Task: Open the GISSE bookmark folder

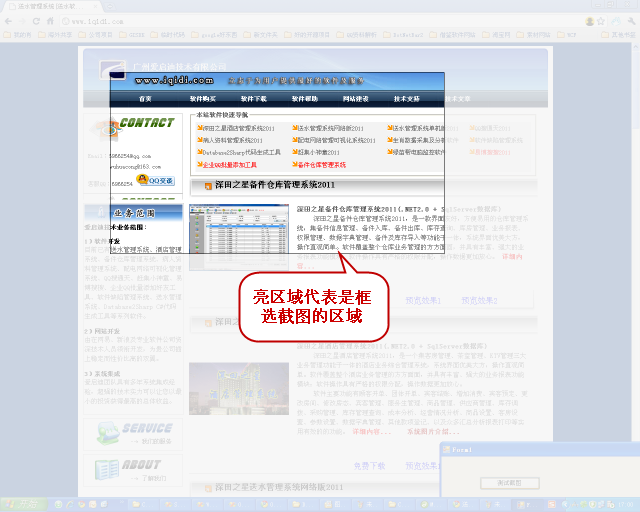Action: [132, 35]
